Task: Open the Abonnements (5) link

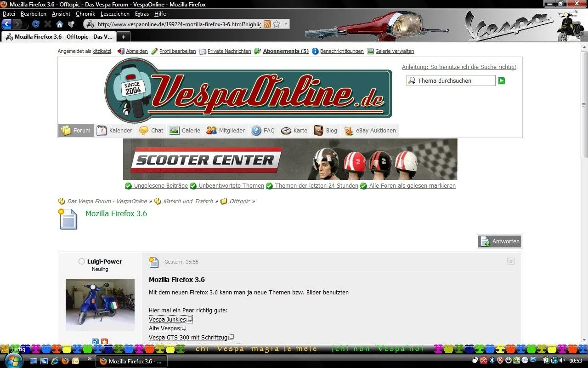Action: [x=286, y=51]
